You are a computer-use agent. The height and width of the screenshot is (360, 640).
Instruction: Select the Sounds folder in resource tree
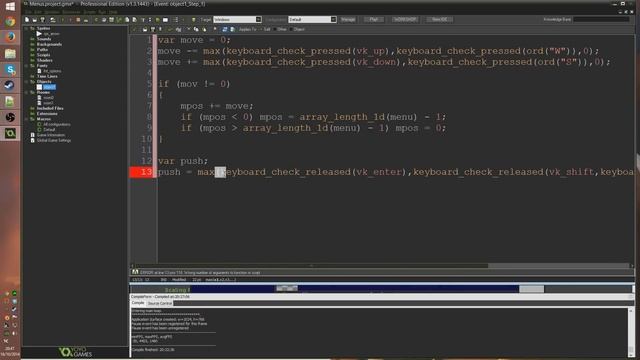(x=44, y=39)
